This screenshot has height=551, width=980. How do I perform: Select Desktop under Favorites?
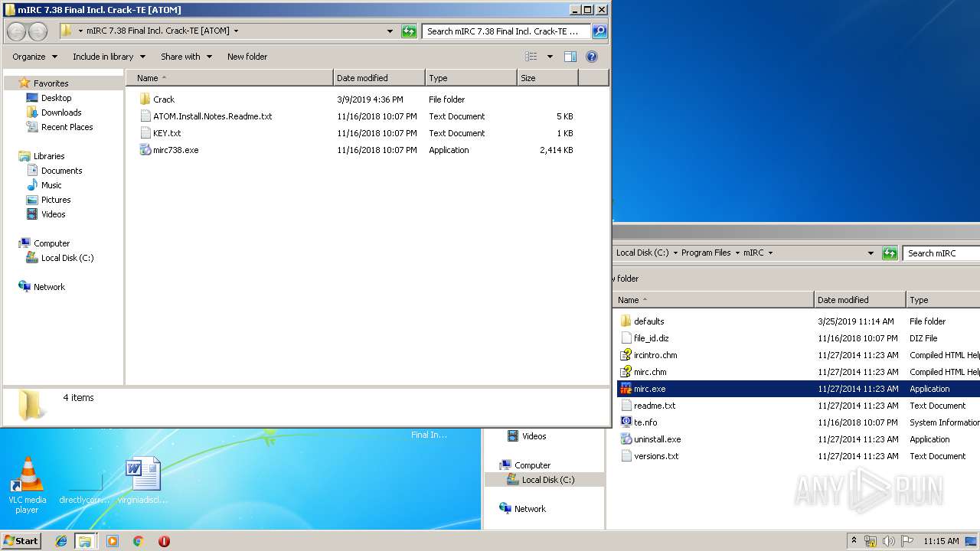click(x=56, y=98)
